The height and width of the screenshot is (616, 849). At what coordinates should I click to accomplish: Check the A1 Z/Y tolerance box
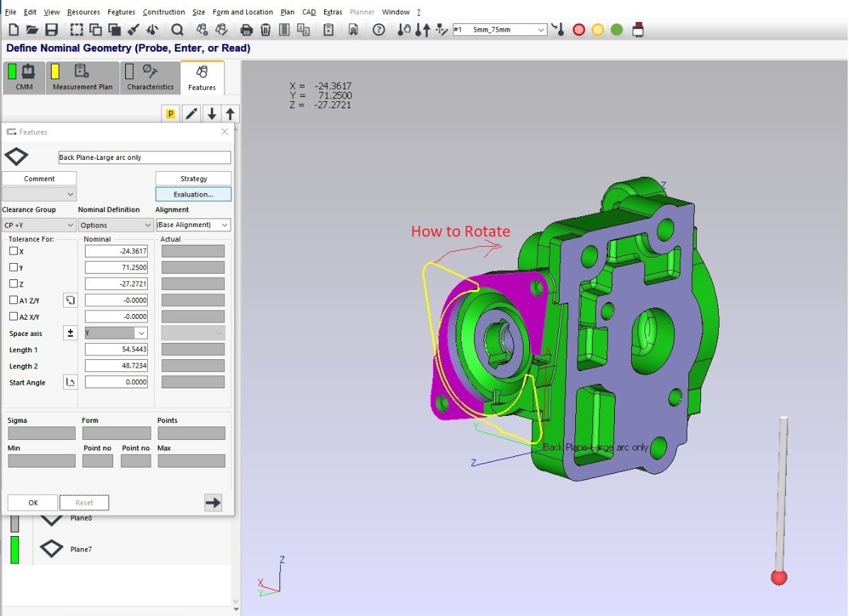(x=13, y=301)
